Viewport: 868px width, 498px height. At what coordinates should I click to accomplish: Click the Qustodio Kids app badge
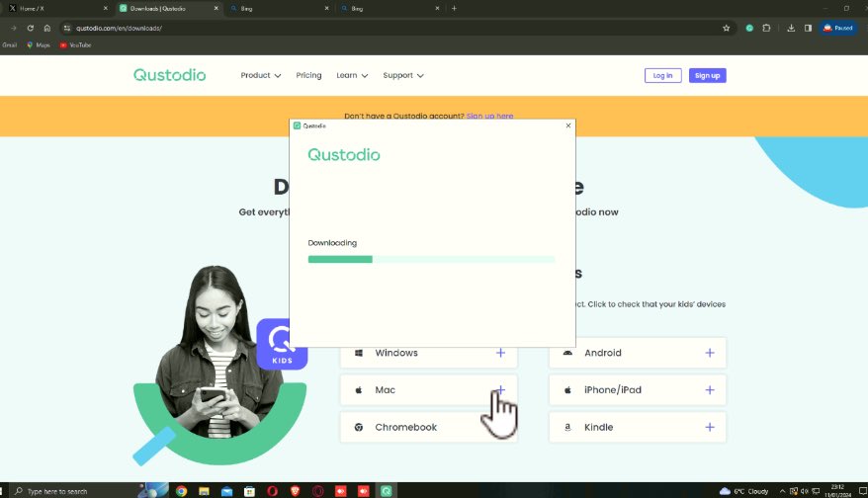point(282,344)
